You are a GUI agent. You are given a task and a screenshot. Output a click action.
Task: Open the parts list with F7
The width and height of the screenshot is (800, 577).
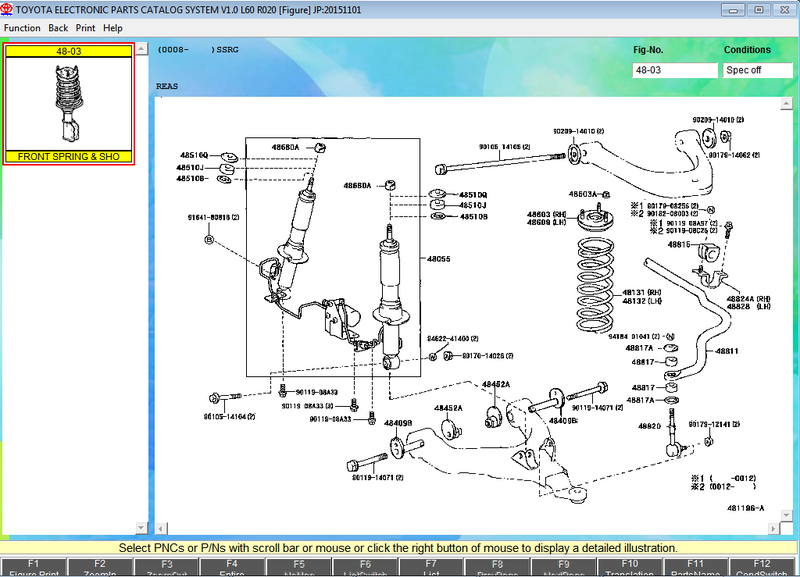click(431, 568)
